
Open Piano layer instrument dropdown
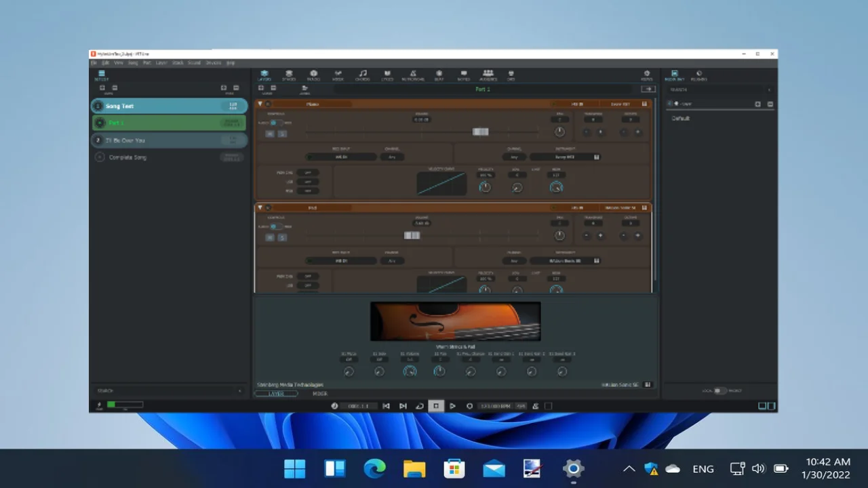point(565,157)
